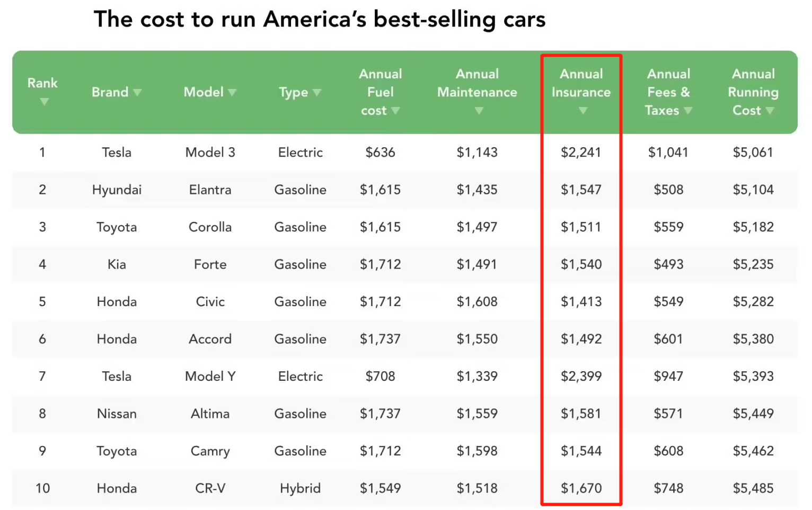Open the Brand column sort dropdown
Image resolution: width=812 pixels, height=510 pixels.
[138, 92]
